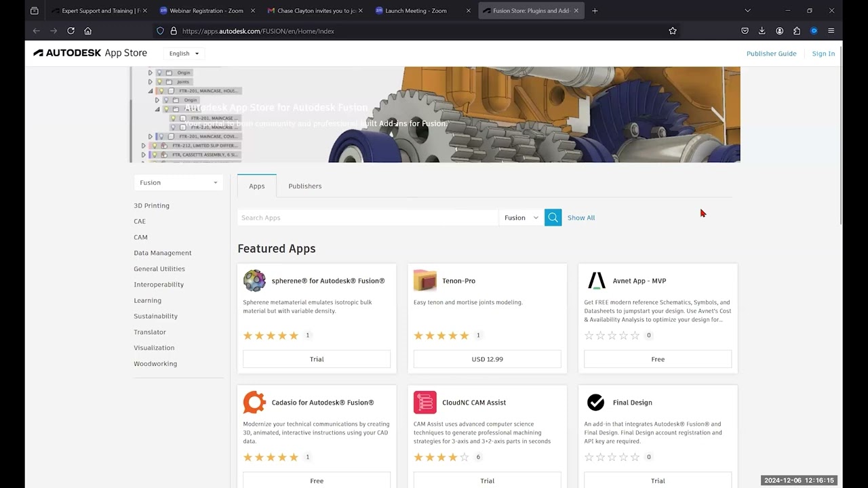Open the Firefox hamburger menu
The image size is (868, 488).
pos(831,30)
